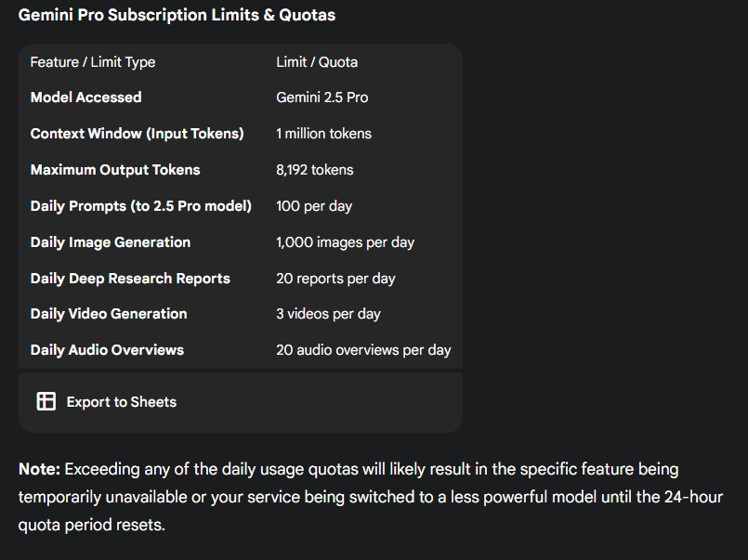Click the Limit / Quota column header
Viewport: 748px width, 560px height.
[317, 62]
